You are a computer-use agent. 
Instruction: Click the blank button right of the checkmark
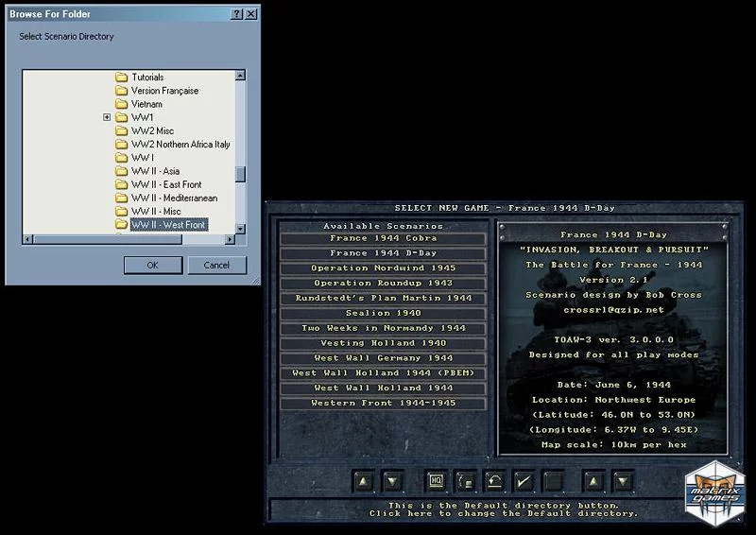553,481
